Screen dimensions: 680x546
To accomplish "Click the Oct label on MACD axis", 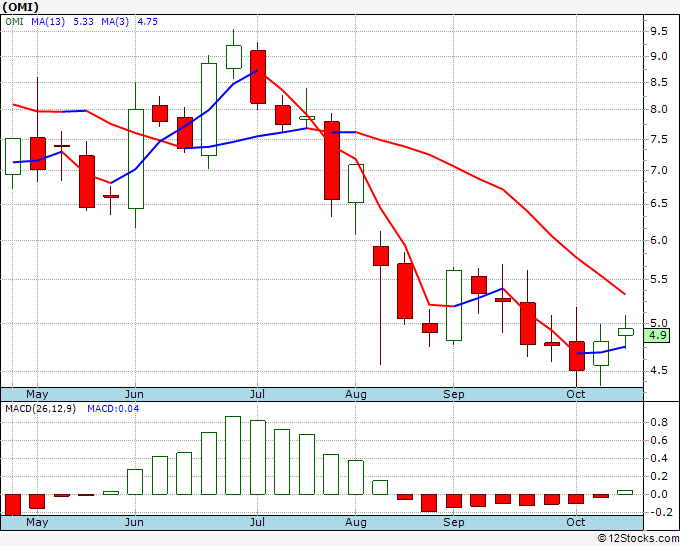I will (x=576, y=522).
